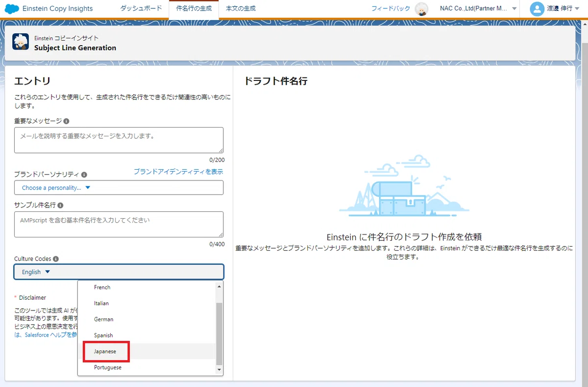This screenshot has height=387, width=588.
Task: Open the ダッシュボード tab
Action: (141, 9)
